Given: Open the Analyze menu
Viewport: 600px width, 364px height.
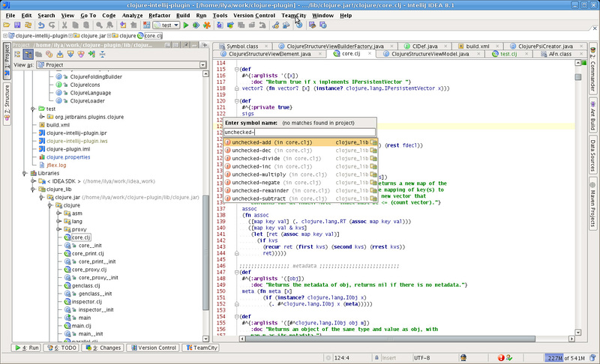Looking at the screenshot, I should 132,16.
